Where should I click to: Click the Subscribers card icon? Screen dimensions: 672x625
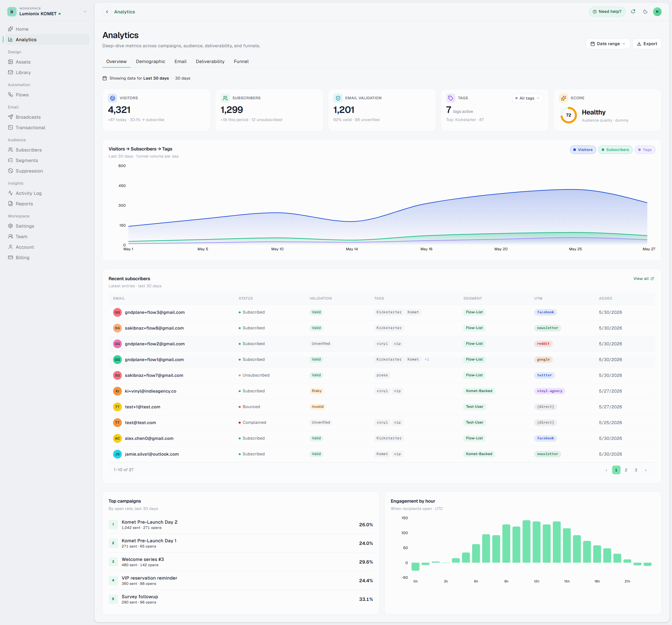coord(225,98)
